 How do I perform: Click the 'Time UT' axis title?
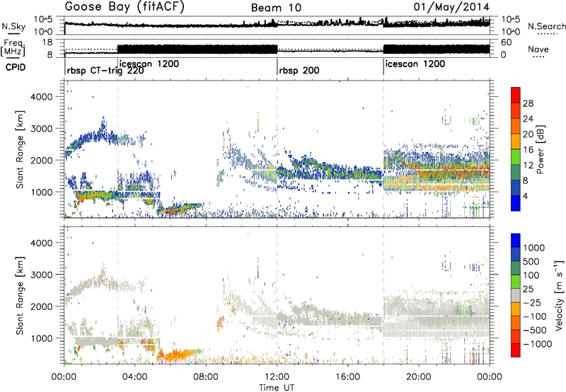(x=277, y=388)
